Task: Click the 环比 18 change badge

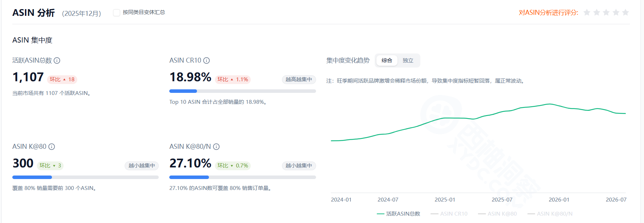Action: click(x=62, y=79)
